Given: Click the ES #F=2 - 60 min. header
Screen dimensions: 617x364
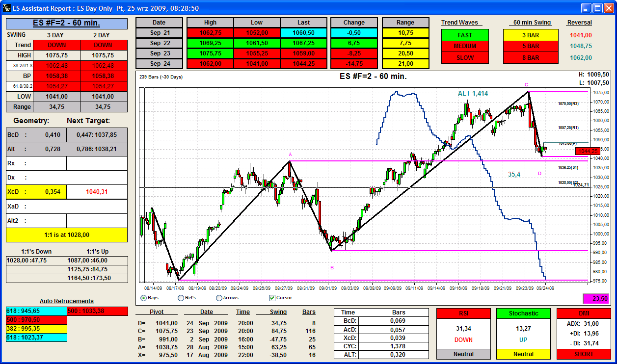Looking at the screenshot, I should [66, 24].
